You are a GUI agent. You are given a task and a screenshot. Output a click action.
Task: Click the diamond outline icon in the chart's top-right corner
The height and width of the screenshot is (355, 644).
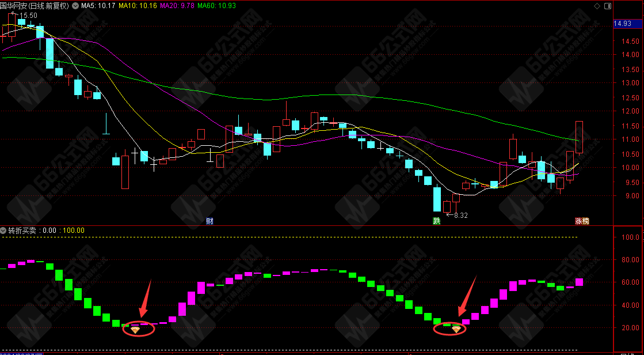tap(597, 6)
